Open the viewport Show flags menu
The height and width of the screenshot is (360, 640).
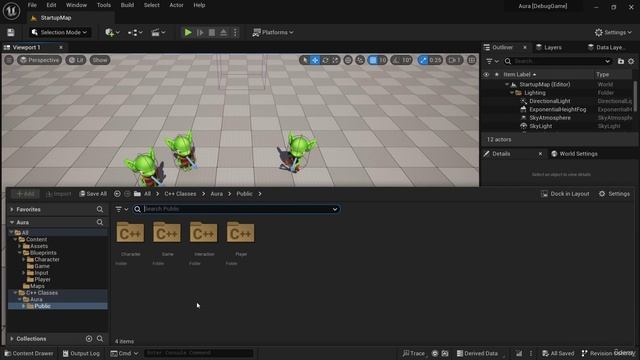[x=100, y=60]
